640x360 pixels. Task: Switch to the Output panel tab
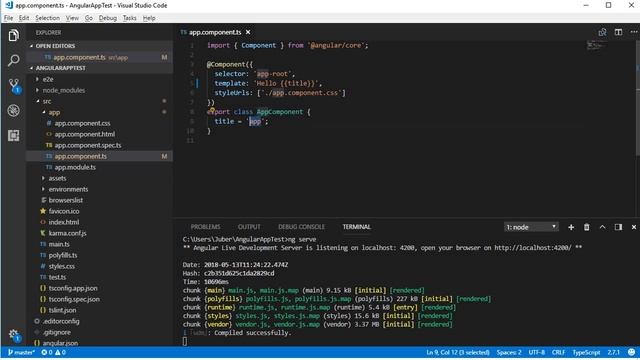249,227
